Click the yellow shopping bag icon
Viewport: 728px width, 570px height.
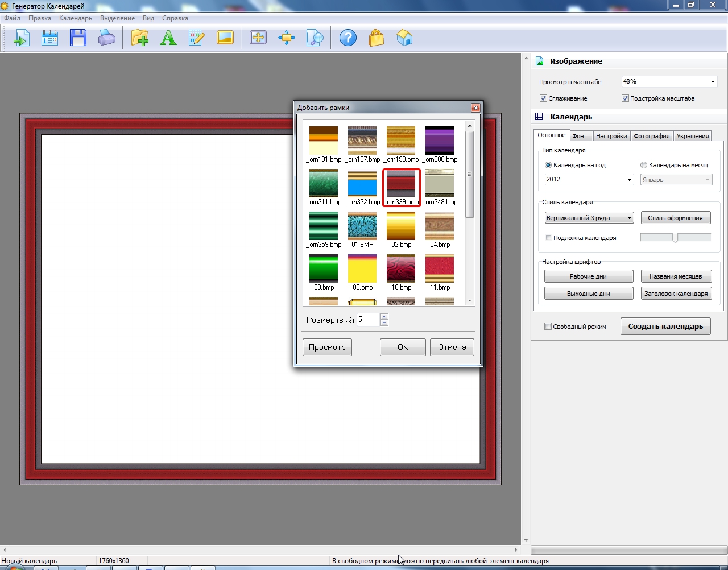[x=376, y=38]
